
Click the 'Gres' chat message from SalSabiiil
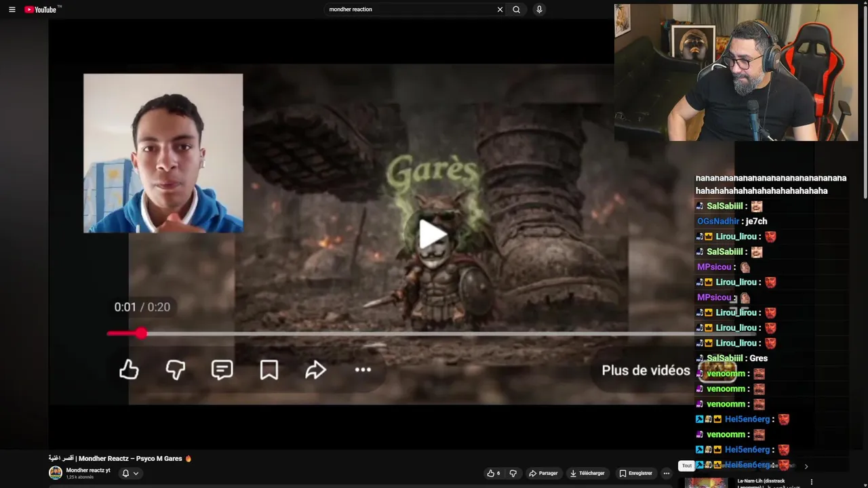(x=758, y=358)
